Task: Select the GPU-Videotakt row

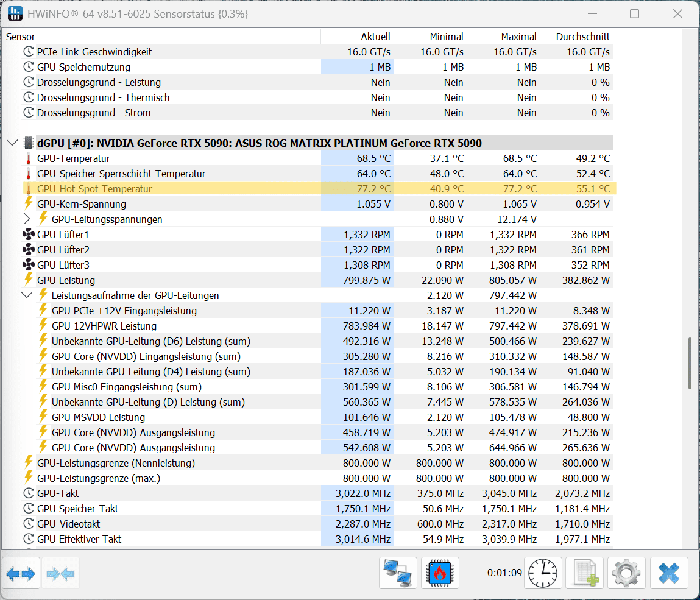Action: tap(317, 524)
